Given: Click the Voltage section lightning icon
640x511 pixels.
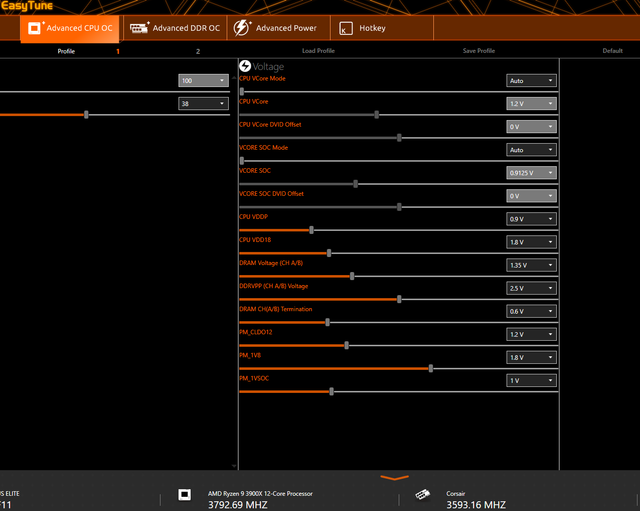Looking at the screenshot, I should point(245,66).
